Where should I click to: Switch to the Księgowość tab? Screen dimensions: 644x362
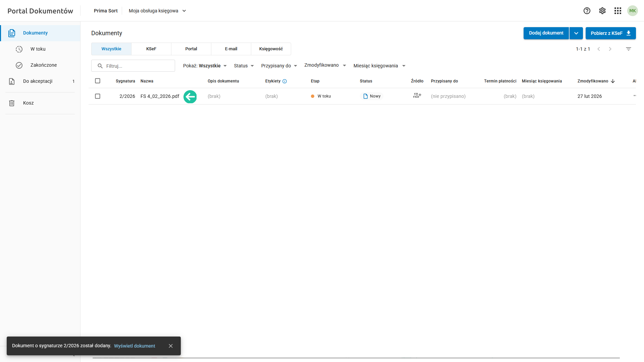click(x=271, y=49)
